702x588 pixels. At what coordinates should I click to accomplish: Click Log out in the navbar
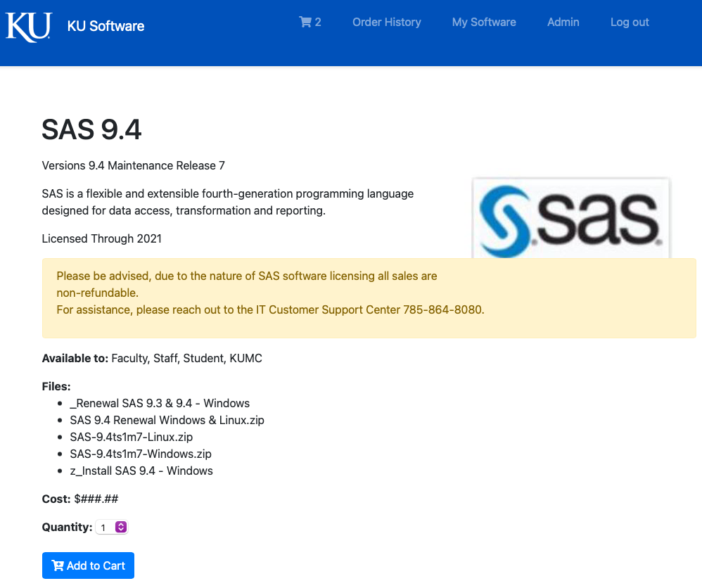(630, 22)
